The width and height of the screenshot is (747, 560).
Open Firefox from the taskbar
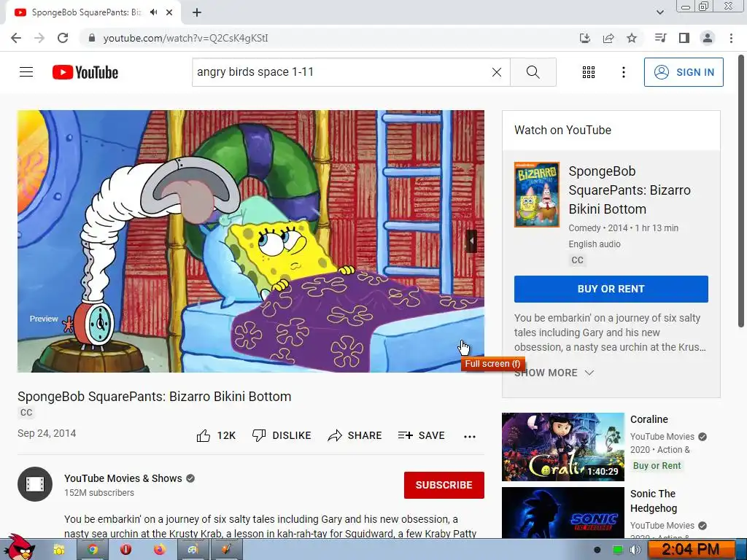point(160,550)
